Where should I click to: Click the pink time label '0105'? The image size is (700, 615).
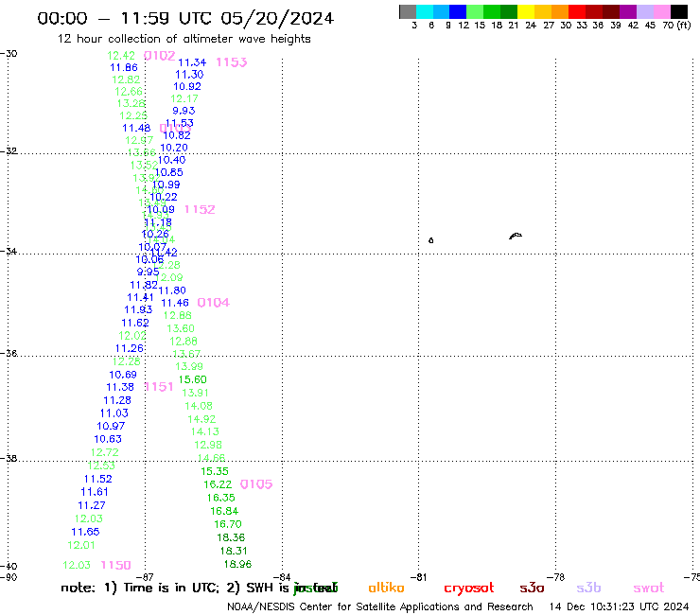[x=256, y=484]
